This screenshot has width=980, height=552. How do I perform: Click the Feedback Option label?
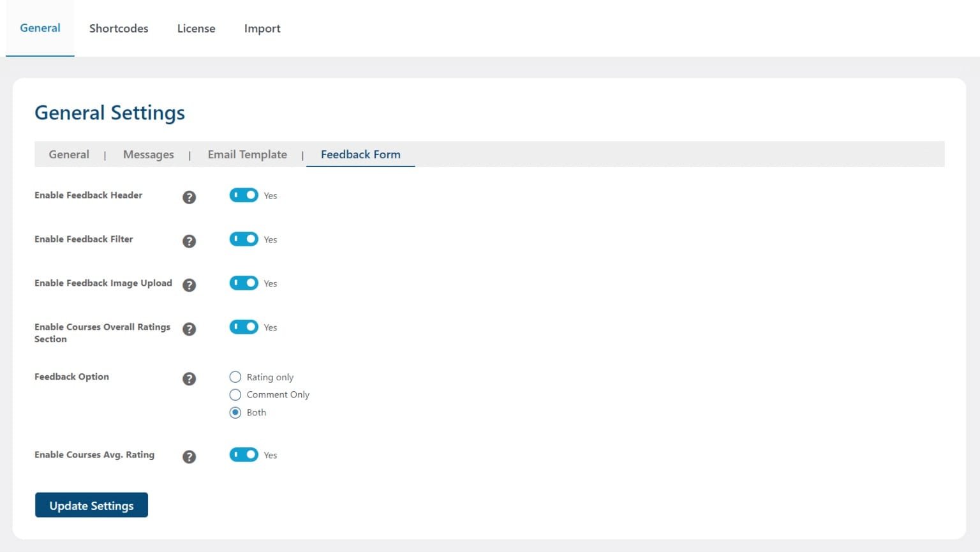[x=71, y=377]
